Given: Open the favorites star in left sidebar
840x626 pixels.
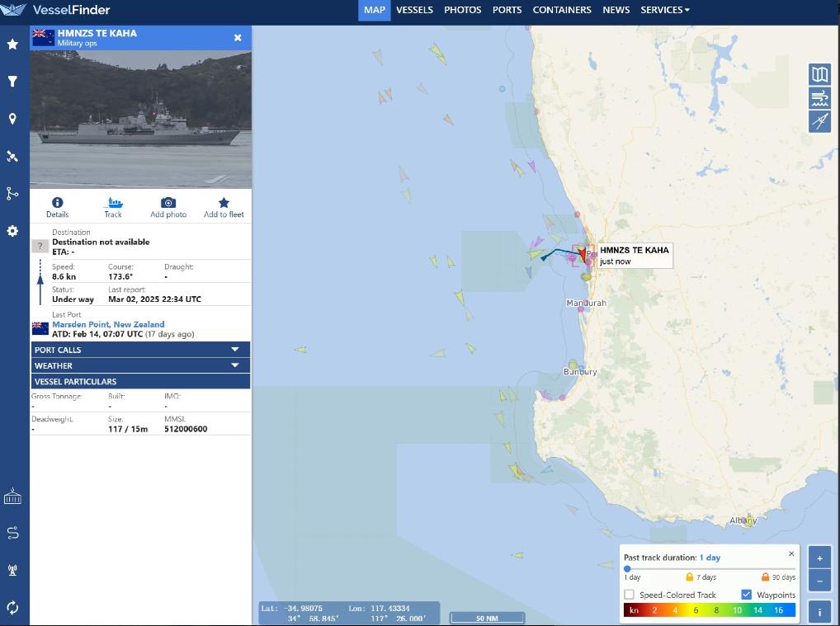Looking at the screenshot, I should coord(12,44).
